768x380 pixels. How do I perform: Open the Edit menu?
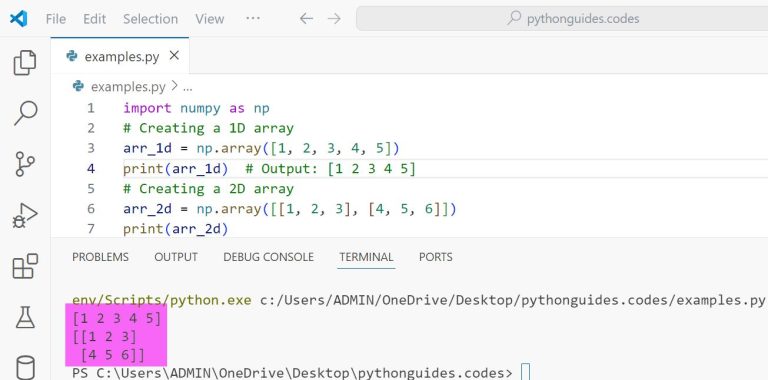pyautogui.click(x=94, y=19)
